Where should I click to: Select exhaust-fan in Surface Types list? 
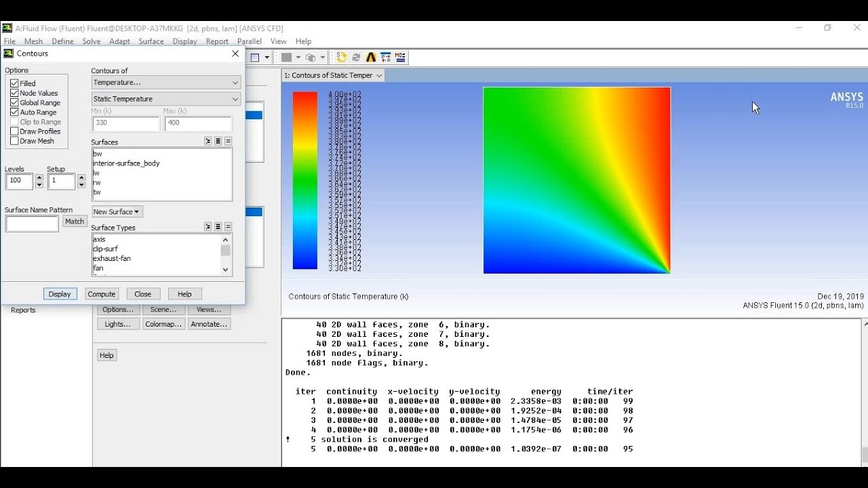(x=112, y=258)
